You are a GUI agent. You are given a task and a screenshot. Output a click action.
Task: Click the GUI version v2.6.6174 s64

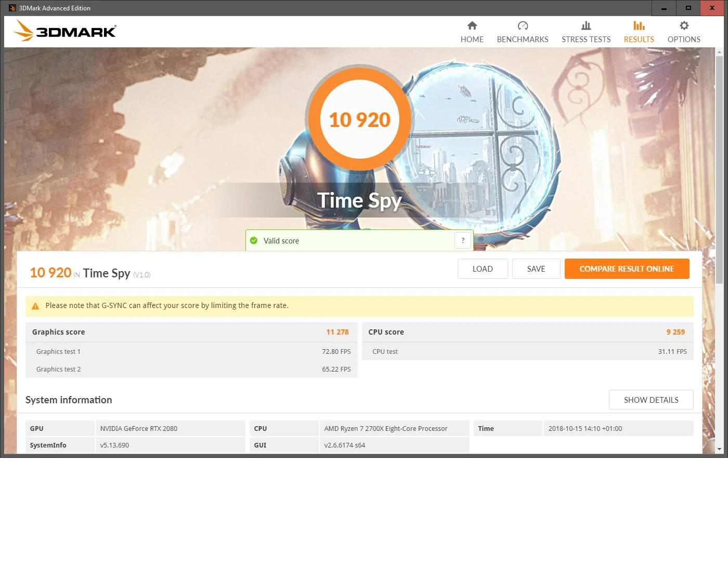tap(345, 445)
